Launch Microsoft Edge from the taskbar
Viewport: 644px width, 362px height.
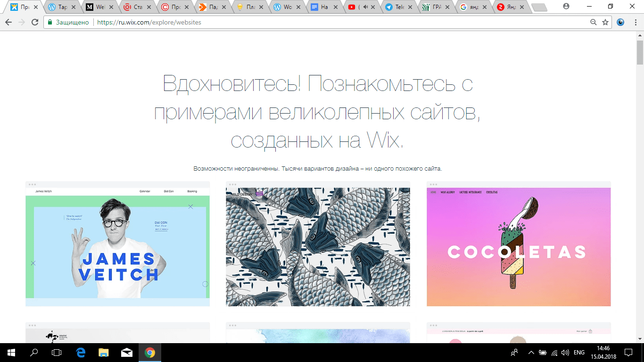click(80, 352)
